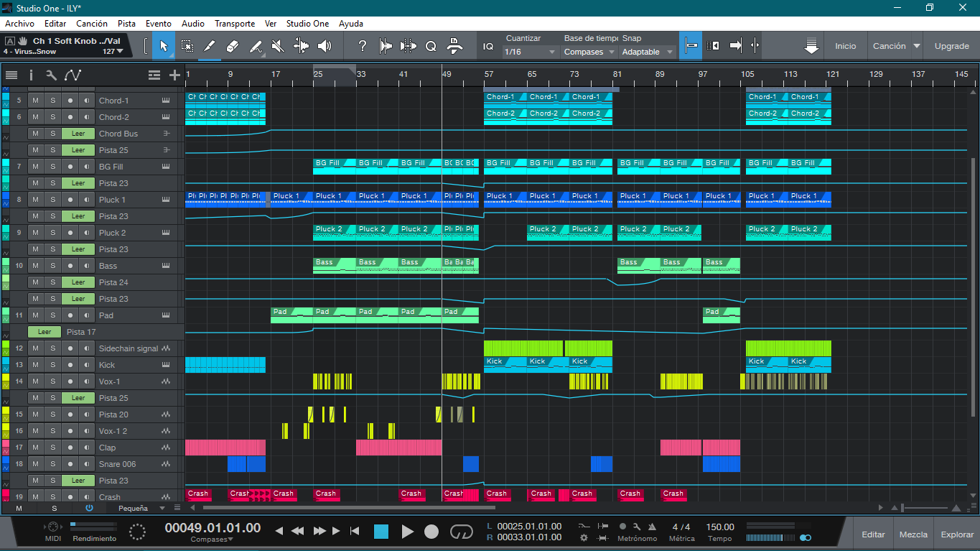Open the Mezcla mixer button
This screenshot has height=551, width=980.
pos(914,534)
